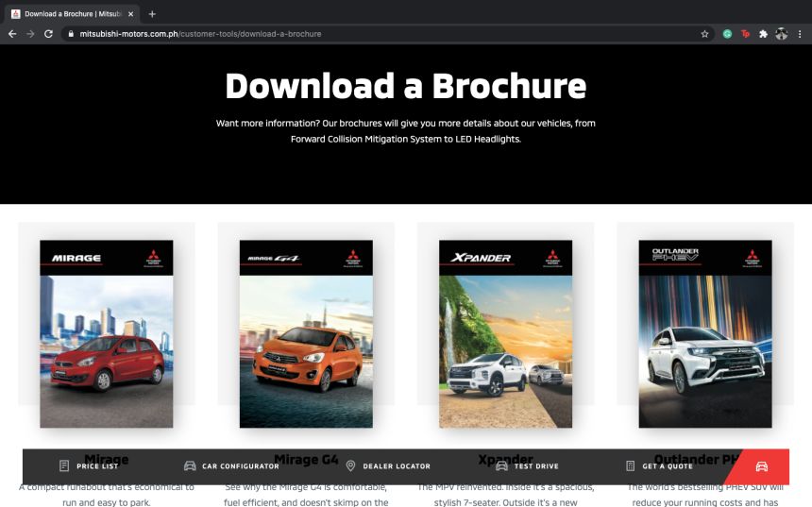Click the Mirage G4 wordmark on the brochure
Viewport: 812px width, 507px height.
coord(274,258)
